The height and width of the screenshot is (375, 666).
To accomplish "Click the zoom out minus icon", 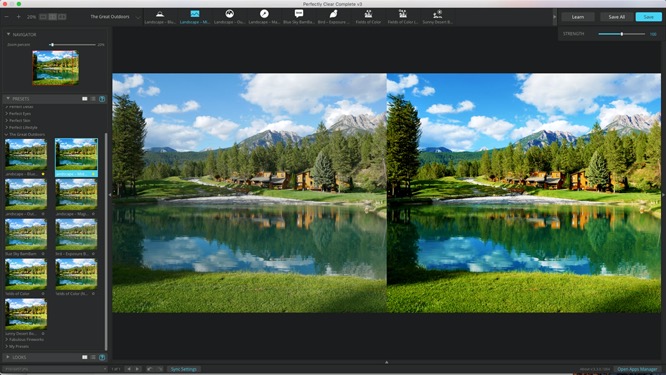I will pos(7,17).
